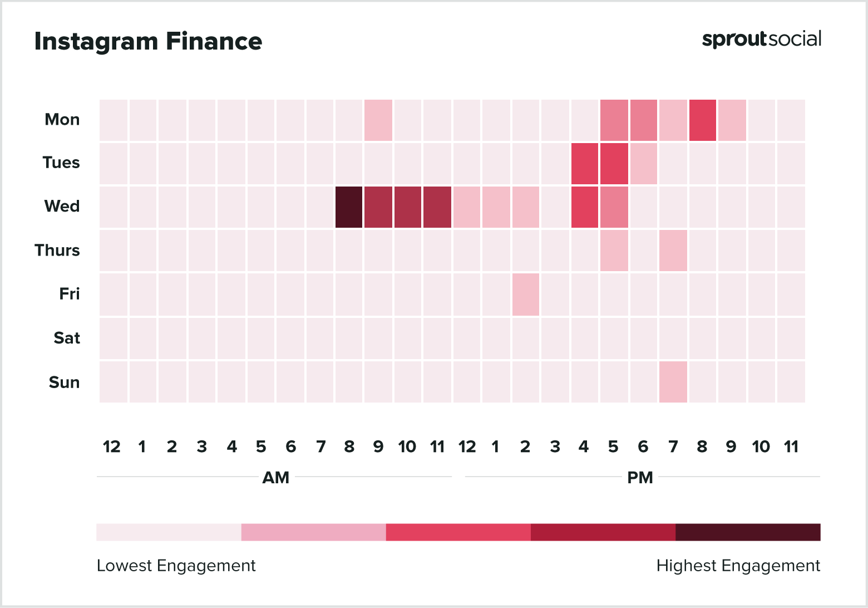This screenshot has height=608, width=868.
Task: Select the Monday 8 PM heatmap cell
Action: [702, 120]
